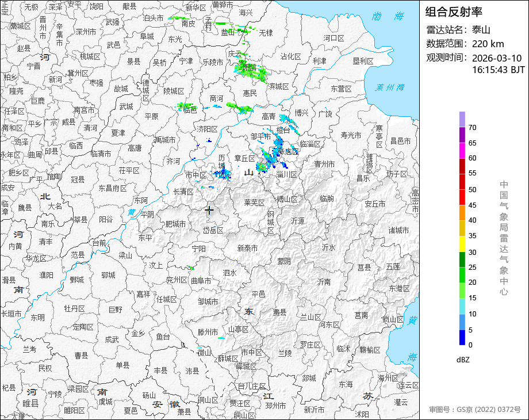The image size is (529, 420).
Task: Choose the 10–15 dBZ cyan legend band
Action: pyautogui.click(x=462, y=307)
